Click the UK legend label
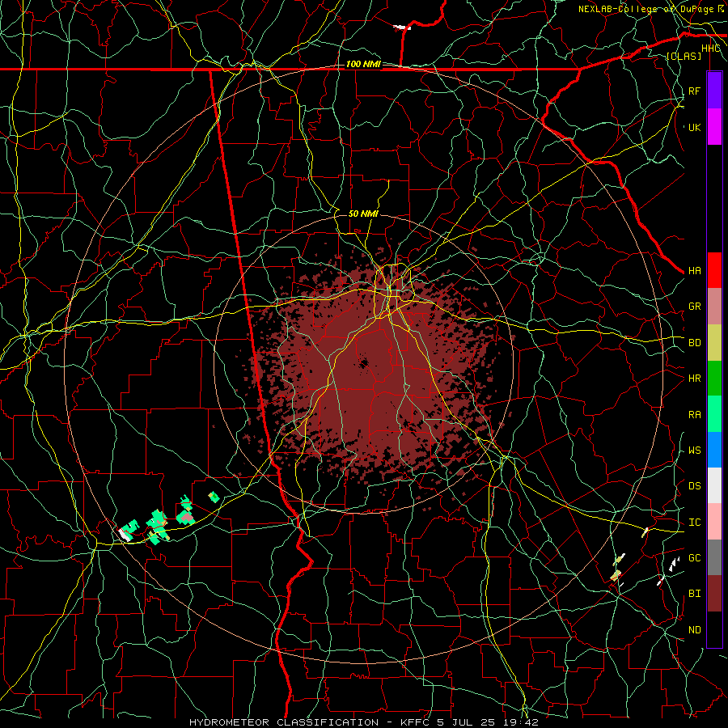The width and height of the screenshot is (728, 728). click(x=694, y=127)
